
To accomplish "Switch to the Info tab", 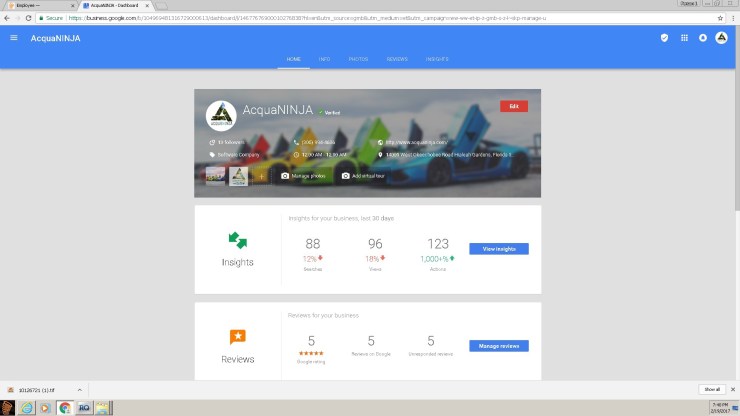I will (324, 60).
